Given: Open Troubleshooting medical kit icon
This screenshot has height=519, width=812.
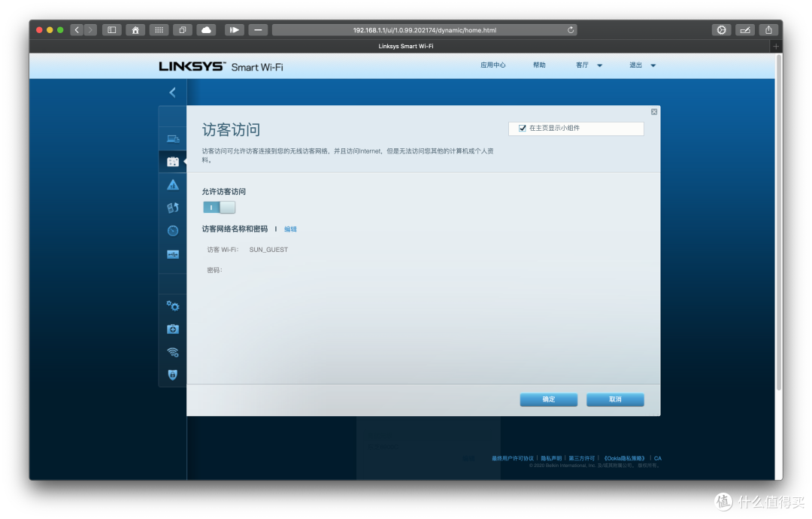Looking at the screenshot, I should coord(173,329).
